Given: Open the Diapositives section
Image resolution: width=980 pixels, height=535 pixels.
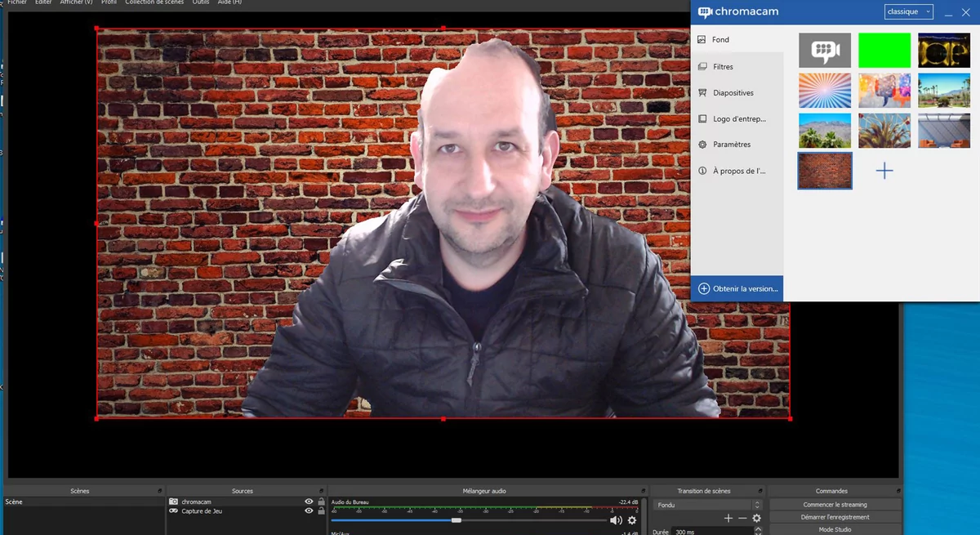Looking at the screenshot, I should click(x=737, y=93).
